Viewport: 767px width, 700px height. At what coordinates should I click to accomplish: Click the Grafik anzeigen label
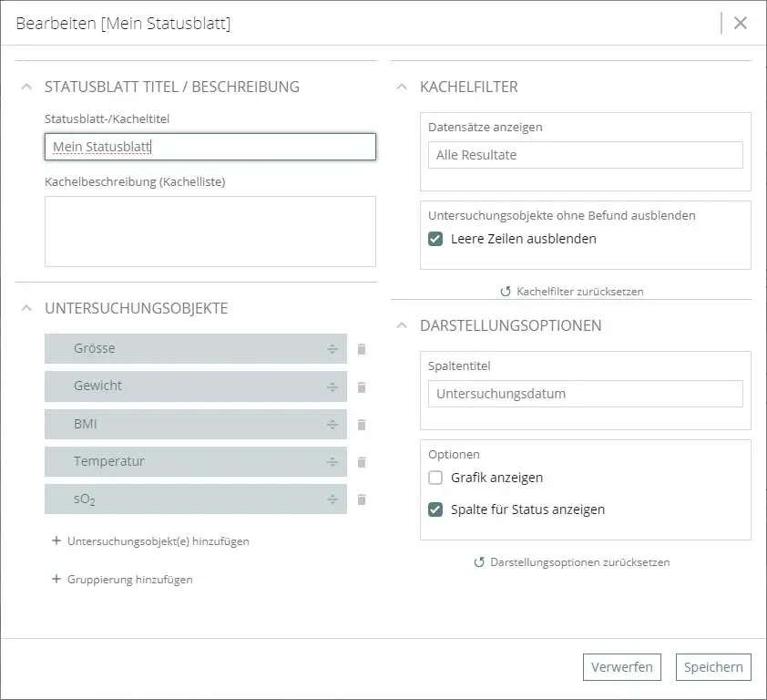(x=496, y=478)
